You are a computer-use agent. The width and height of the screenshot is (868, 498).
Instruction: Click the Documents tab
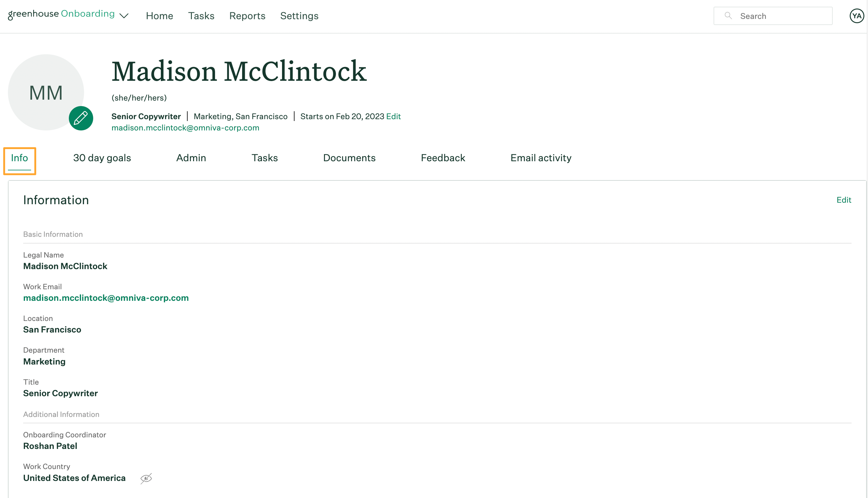[349, 158]
